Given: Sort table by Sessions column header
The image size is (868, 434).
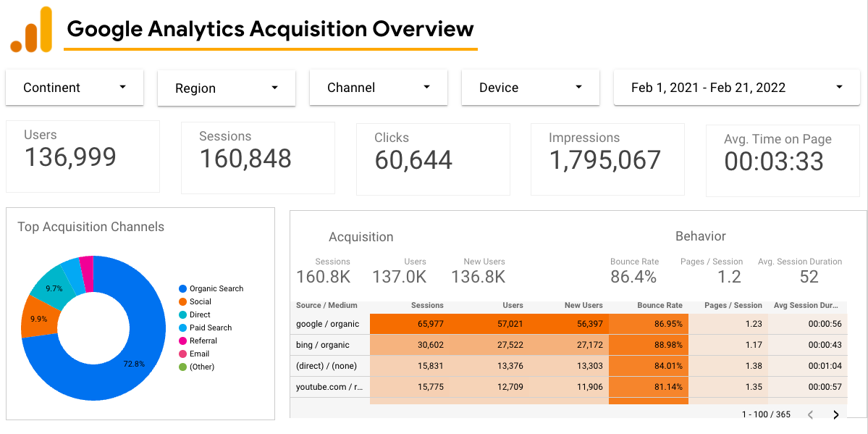Looking at the screenshot, I should click(x=427, y=306).
